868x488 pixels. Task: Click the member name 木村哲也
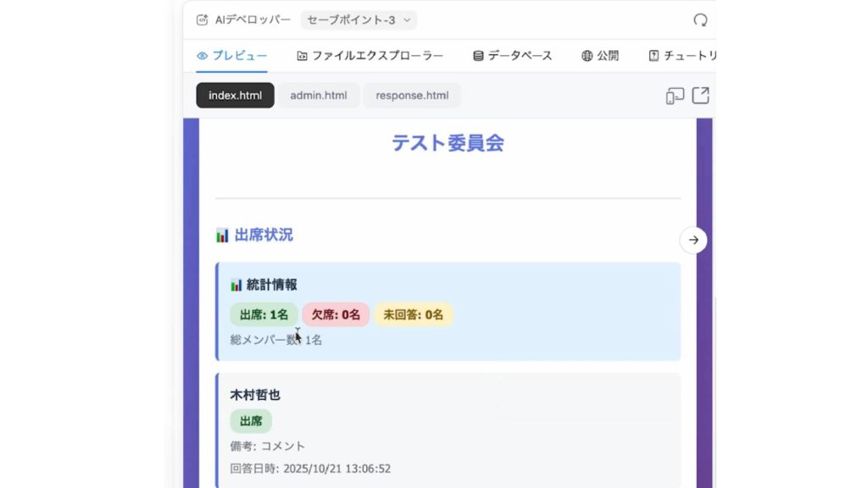255,395
